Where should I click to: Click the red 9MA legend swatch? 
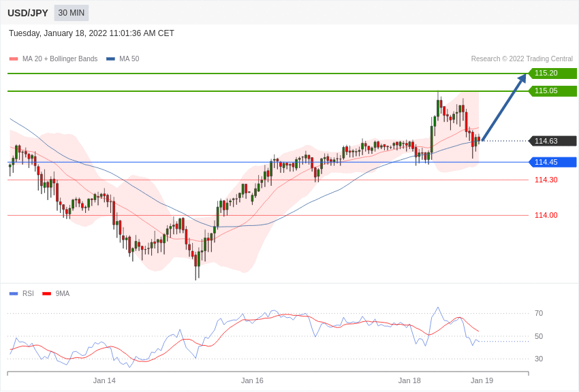coord(46,294)
